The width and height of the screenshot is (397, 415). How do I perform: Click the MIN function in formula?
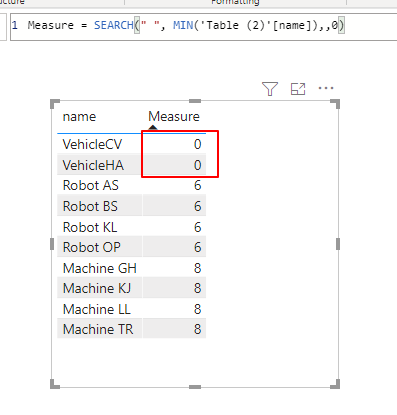point(183,25)
